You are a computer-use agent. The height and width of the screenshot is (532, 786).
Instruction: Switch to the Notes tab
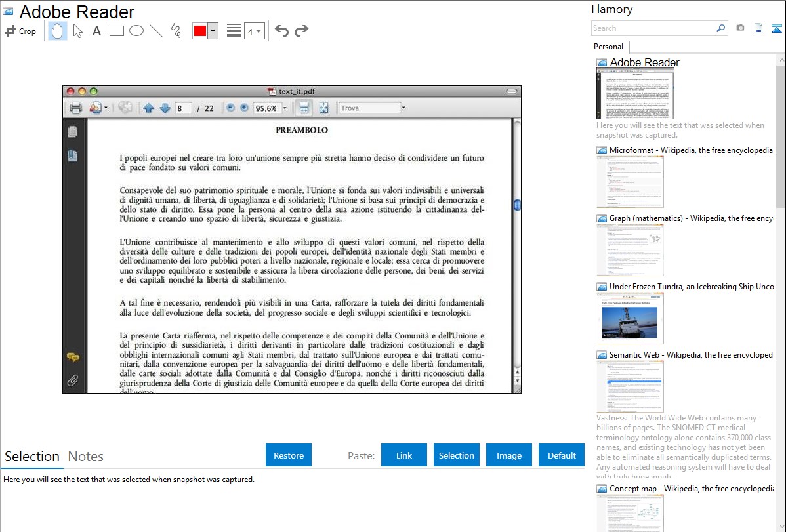click(86, 457)
